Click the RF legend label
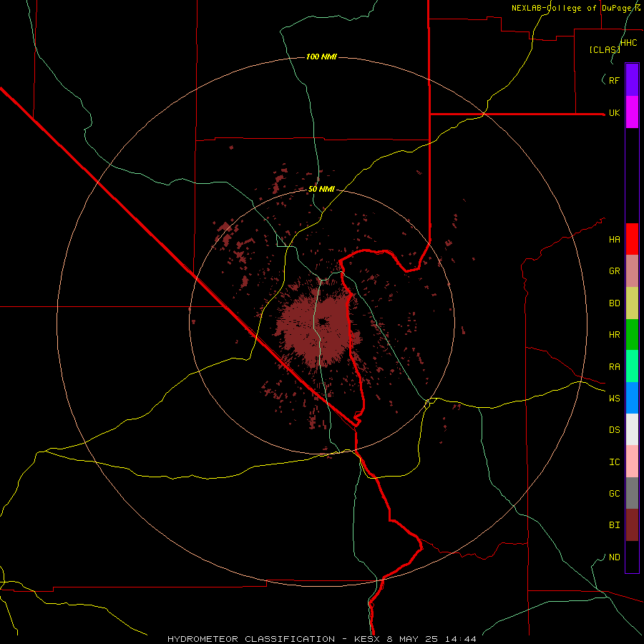 (614, 80)
